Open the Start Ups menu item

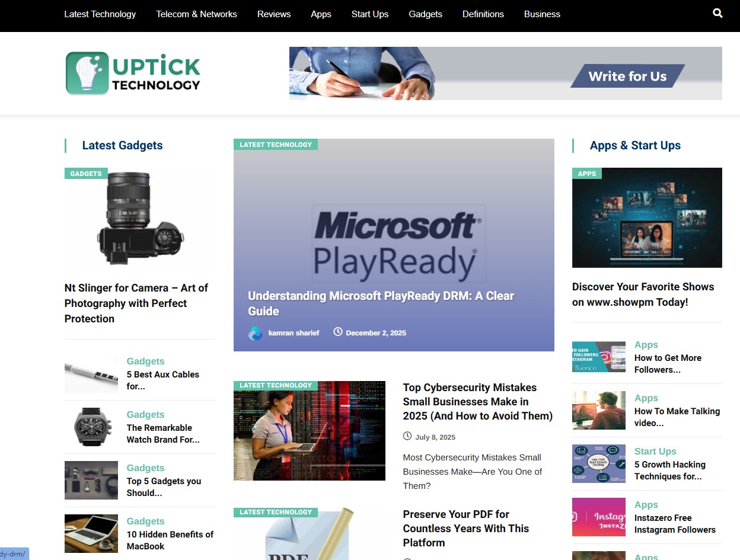pyautogui.click(x=369, y=14)
